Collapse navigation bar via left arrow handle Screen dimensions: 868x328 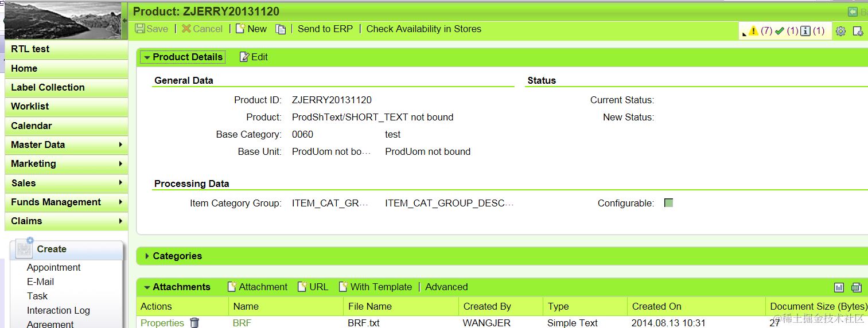[126, 21]
